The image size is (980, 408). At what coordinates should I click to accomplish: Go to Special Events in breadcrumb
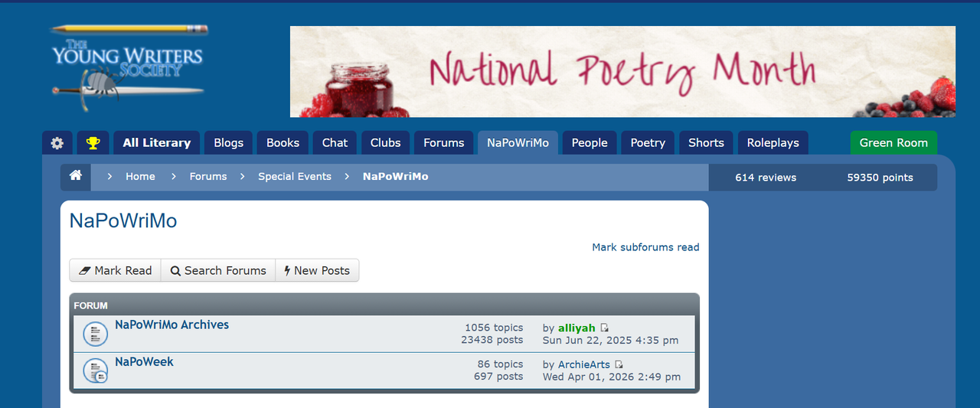pyautogui.click(x=295, y=176)
